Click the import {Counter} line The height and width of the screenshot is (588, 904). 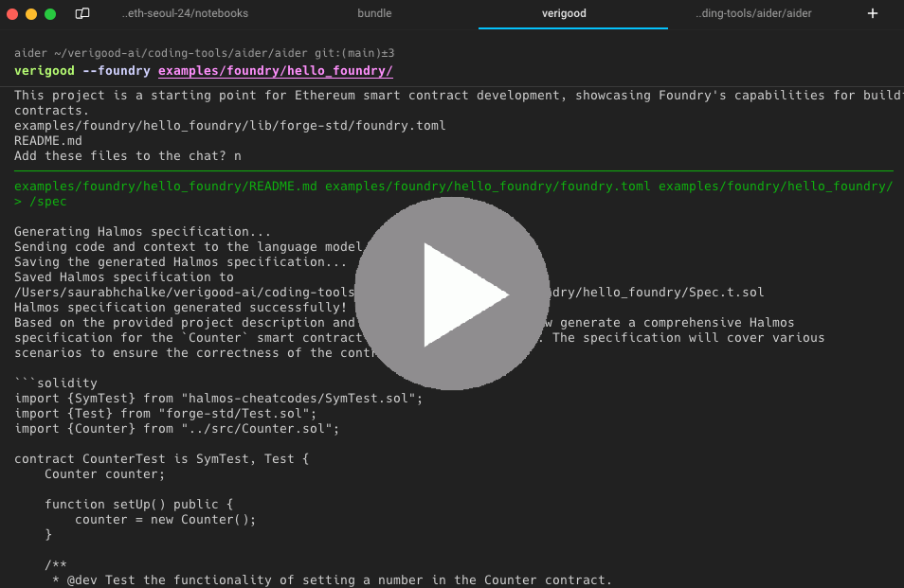[x=176, y=429]
